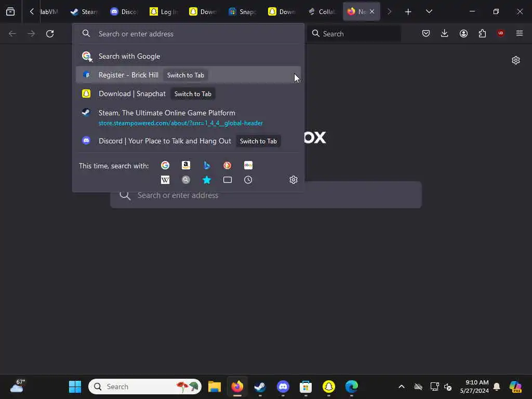Open Microsoft Edge from taskbar
Screen dimensions: 532x399
pos(352,387)
